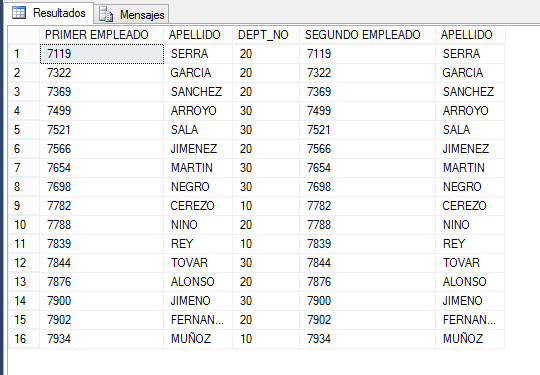
Task: Click DEPT_NO cell 10 in CEREZO row
Action: click(266, 206)
